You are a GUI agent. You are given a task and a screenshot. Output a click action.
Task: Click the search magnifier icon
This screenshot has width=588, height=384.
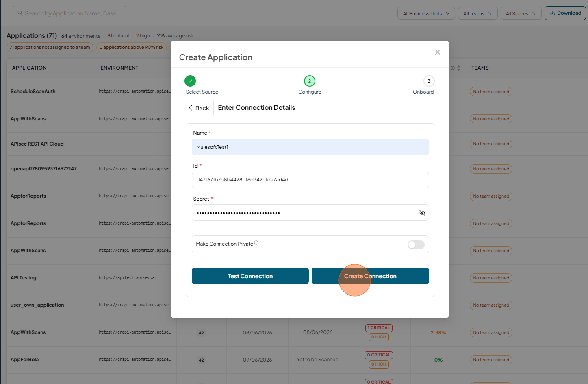point(20,13)
